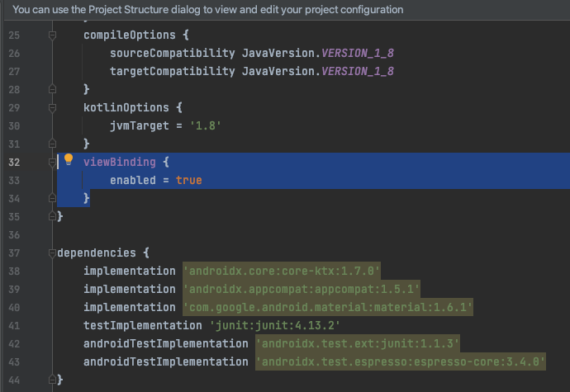This screenshot has height=392, width=570.
Task: Collapse the compileOptions block fold marker
Action: coord(52,35)
